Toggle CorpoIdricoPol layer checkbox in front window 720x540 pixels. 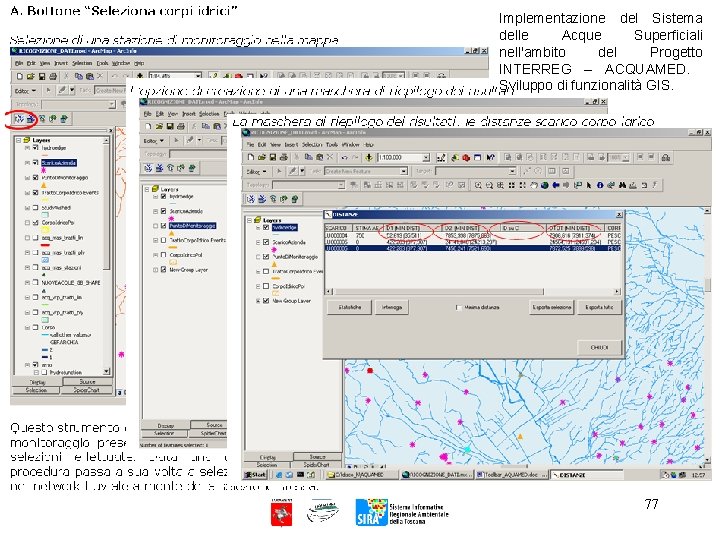[x=266, y=286]
